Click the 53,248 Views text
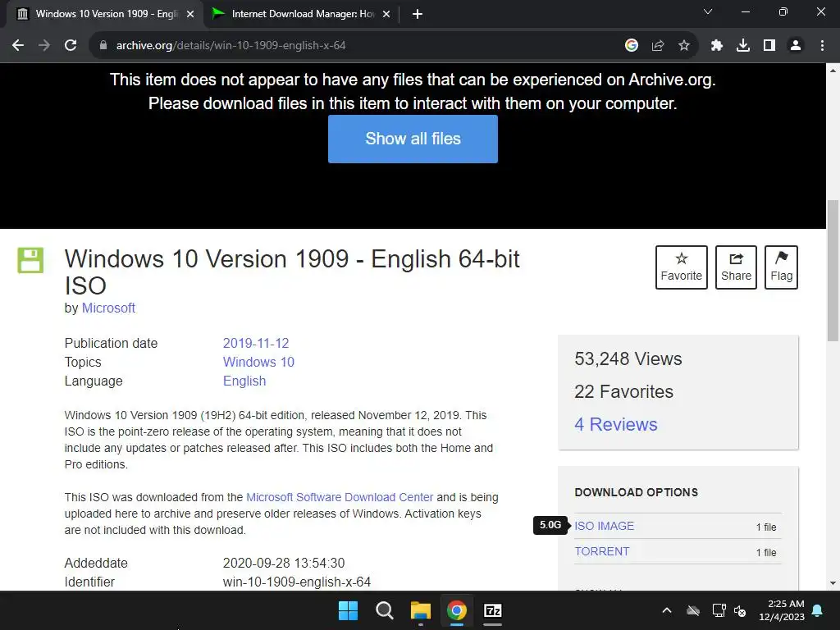This screenshot has width=840, height=630. pos(628,359)
